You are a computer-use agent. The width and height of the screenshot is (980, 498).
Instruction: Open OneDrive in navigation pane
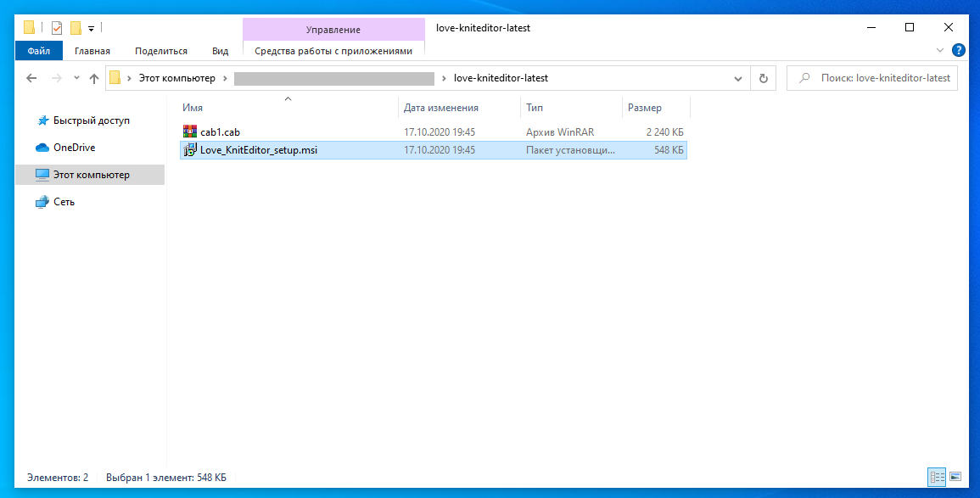[x=74, y=148]
